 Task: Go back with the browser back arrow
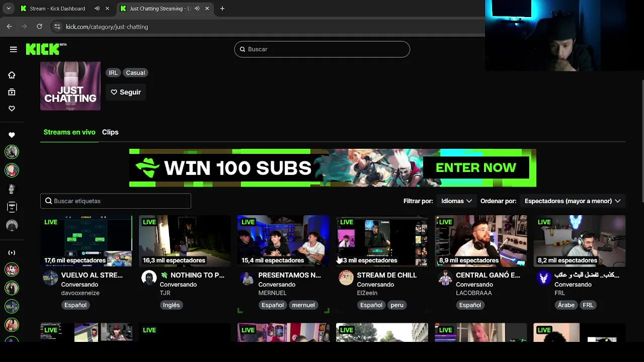tap(9, 27)
